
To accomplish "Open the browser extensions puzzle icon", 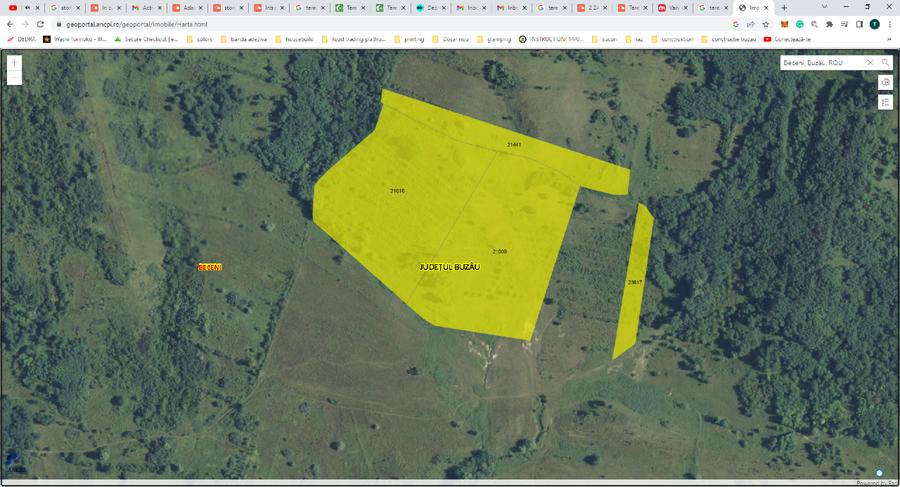I will coord(829,24).
